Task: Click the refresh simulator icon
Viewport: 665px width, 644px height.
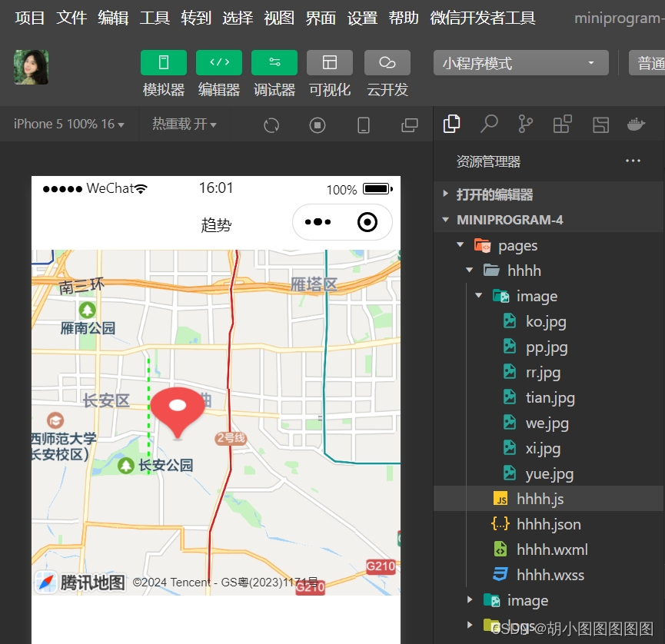Action: tap(271, 125)
